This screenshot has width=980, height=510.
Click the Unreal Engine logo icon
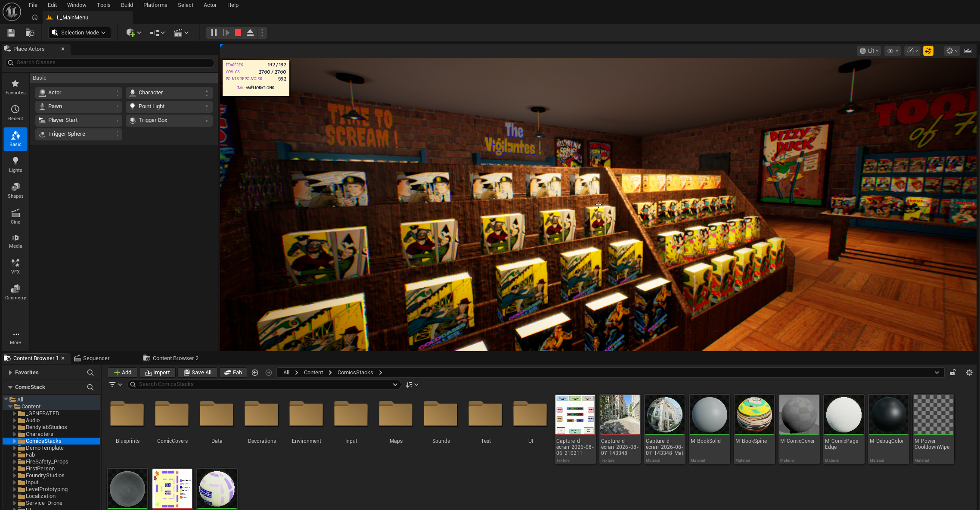12,12
